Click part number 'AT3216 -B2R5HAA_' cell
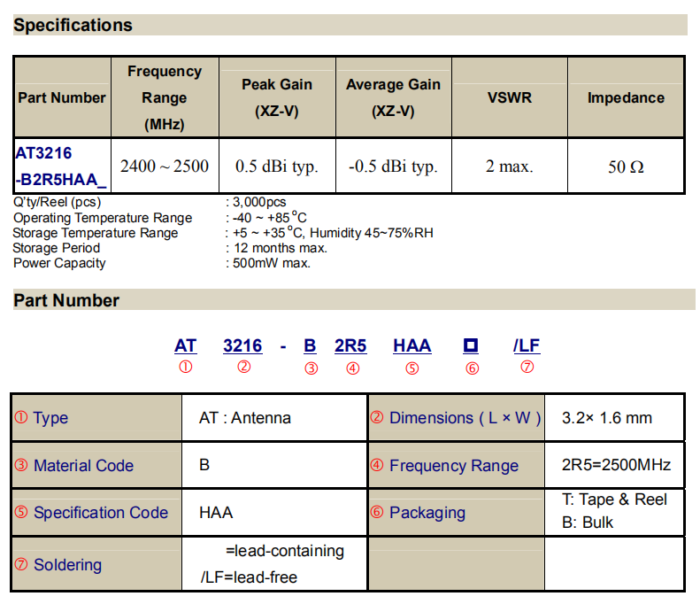The width and height of the screenshot is (700, 604). coord(61,166)
